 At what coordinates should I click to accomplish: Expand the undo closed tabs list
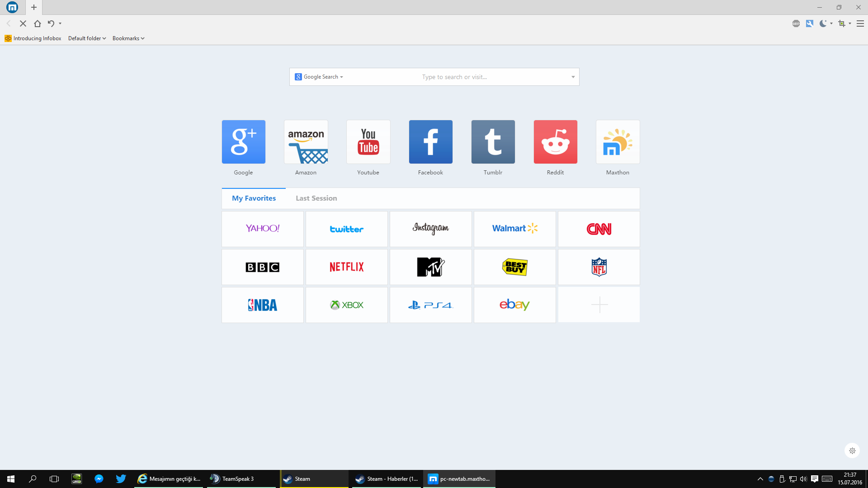[60, 23]
